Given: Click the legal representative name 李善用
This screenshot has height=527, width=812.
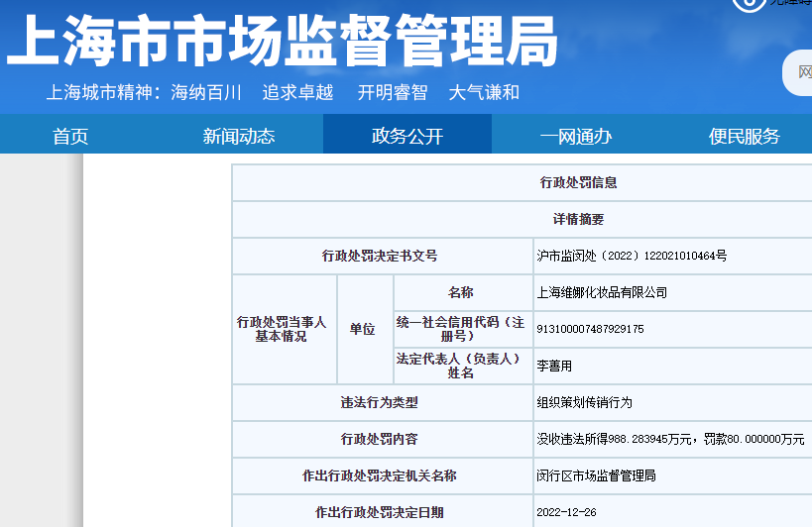Looking at the screenshot, I should [x=554, y=366].
